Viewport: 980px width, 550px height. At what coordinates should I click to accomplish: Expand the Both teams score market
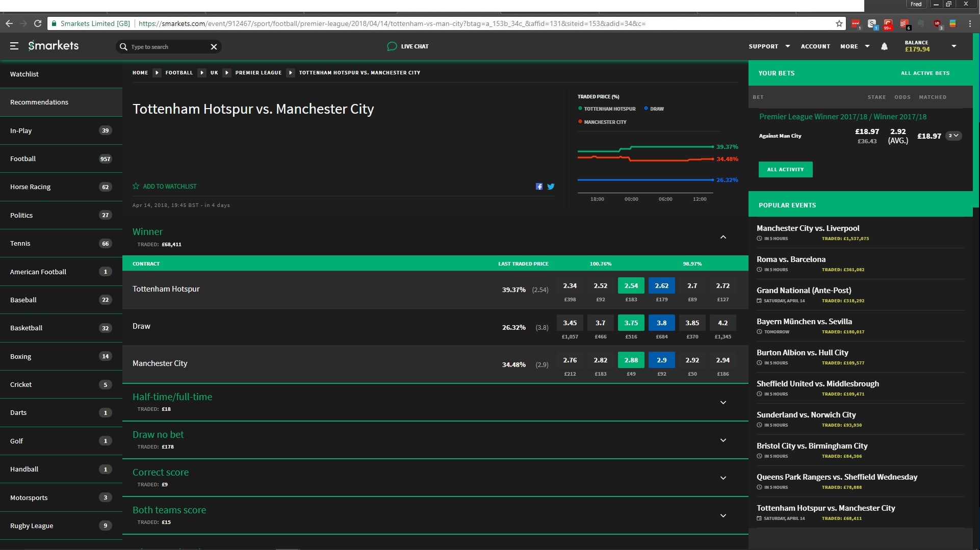[723, 516]
